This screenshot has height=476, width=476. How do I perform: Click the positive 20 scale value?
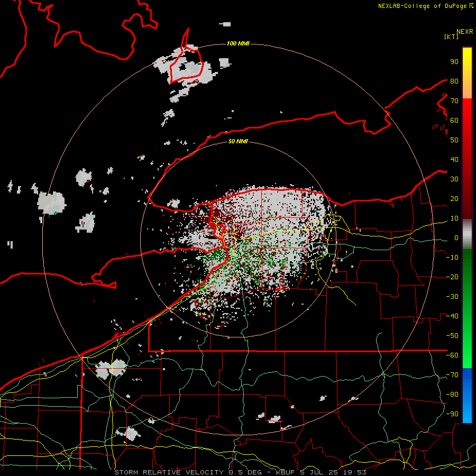(454, 198)
